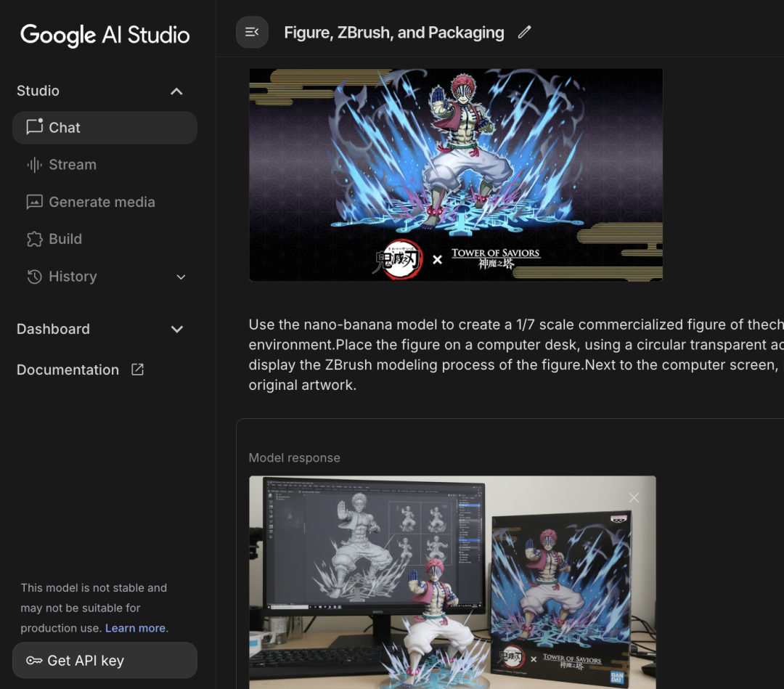
Task: Expand the Dashboard section
Action: click(x=177, y=329)
